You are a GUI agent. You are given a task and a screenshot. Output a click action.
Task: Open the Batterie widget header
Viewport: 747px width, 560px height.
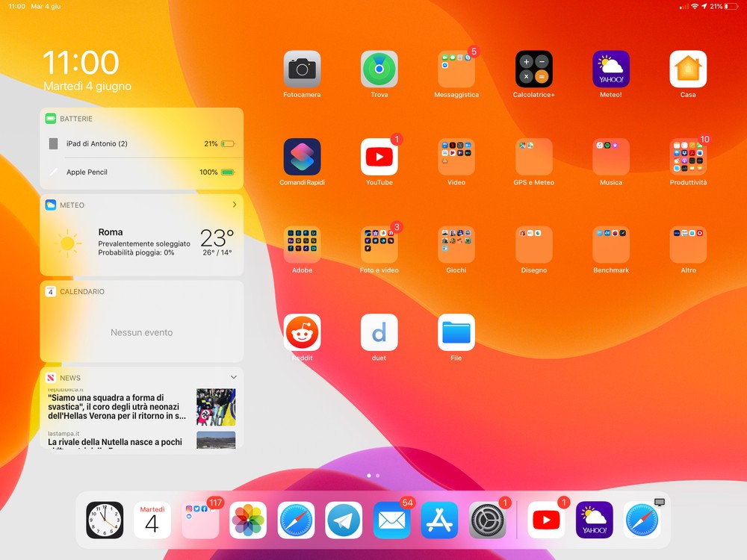click(142, 119)
